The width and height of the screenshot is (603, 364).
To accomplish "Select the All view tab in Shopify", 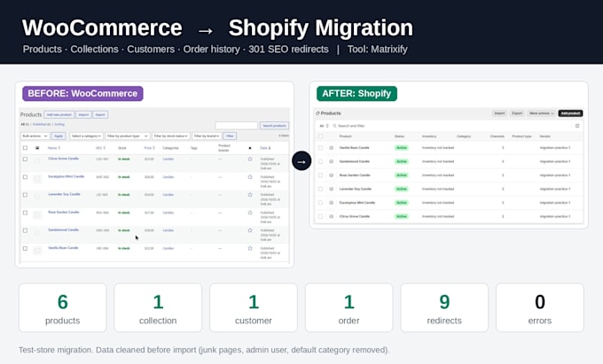I will point(322,126).
